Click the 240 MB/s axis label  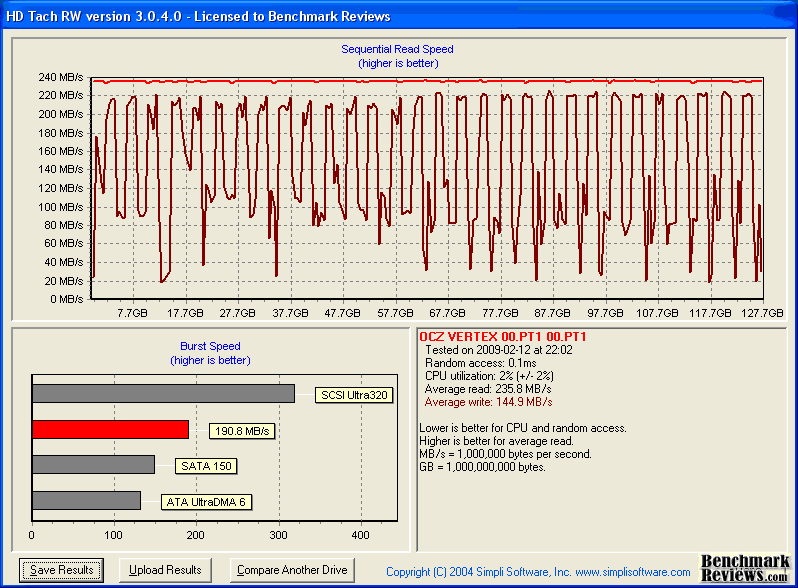[x=61, y=77]
